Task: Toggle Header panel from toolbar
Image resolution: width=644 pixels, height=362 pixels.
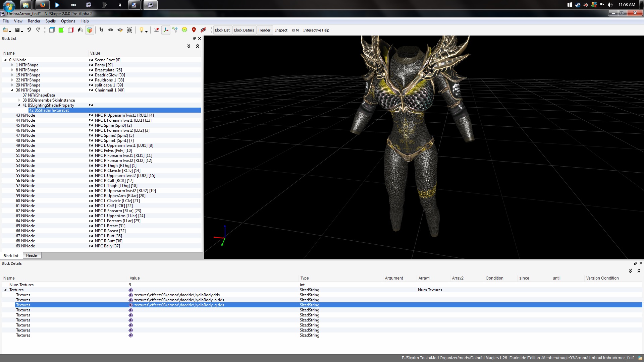Action: pos(264,30)
